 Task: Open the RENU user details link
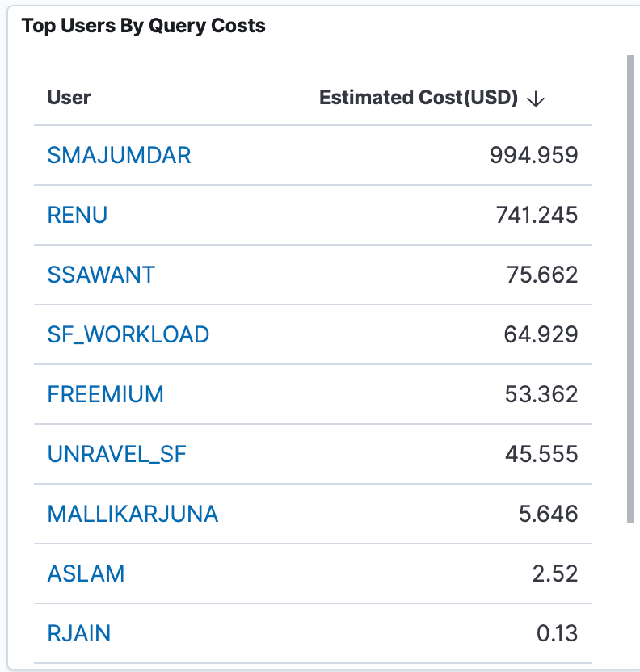click(x=78, y=215)
